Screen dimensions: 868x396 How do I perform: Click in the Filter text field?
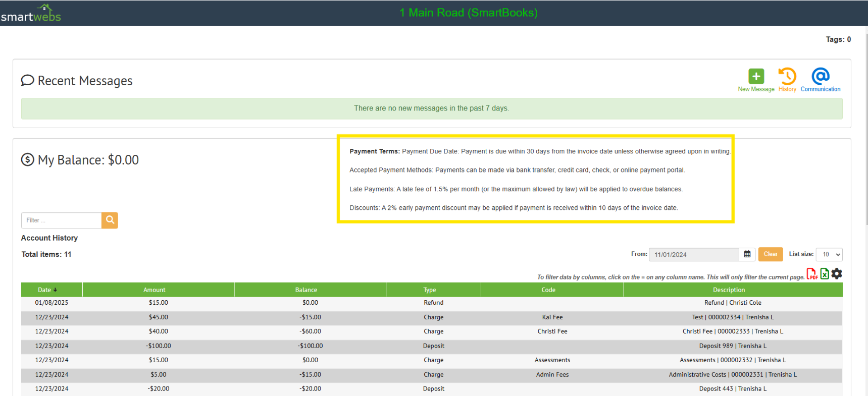[61, 220]
